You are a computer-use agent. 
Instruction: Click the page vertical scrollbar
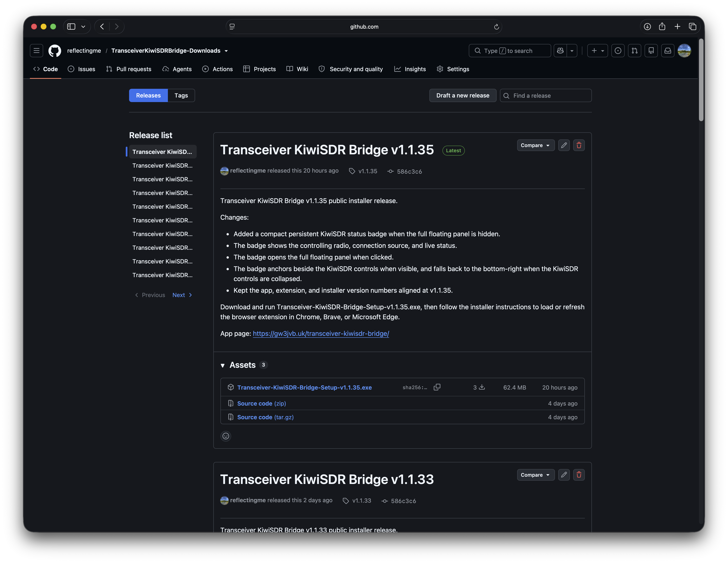coord(701,80)
